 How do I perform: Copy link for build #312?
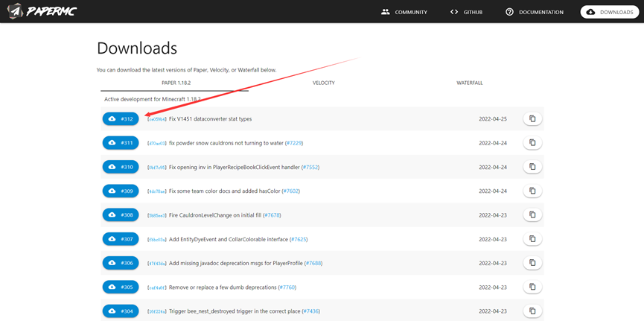[x=532, y=119]
